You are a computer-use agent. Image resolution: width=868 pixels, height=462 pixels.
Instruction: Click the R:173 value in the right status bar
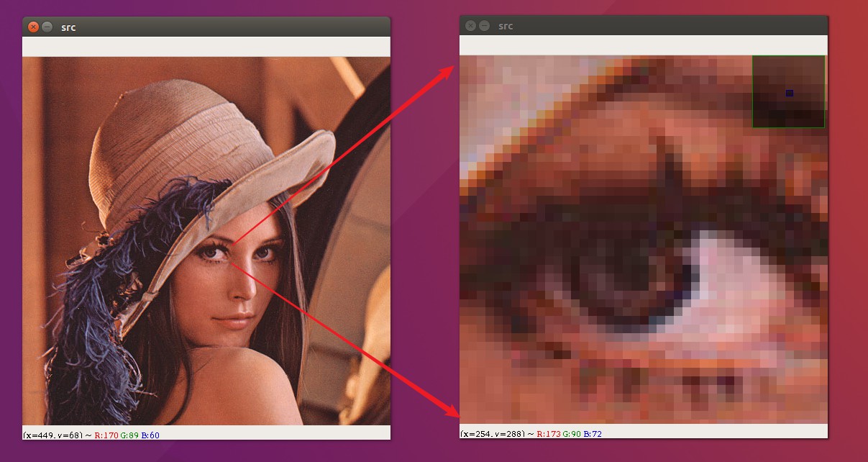click(x=549, y=434)
